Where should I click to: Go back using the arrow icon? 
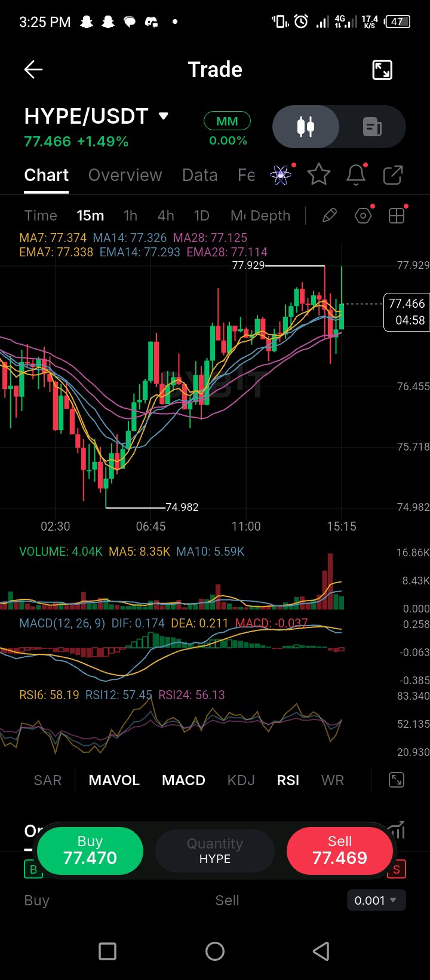pyautogui.click(x=33, y=70)
